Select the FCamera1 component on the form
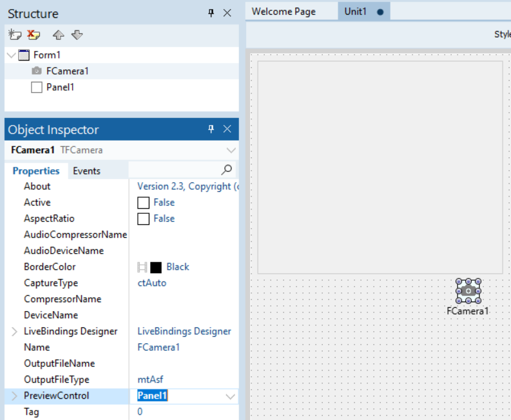The height and width of the screenshot is (420, 511). [468, 291]
